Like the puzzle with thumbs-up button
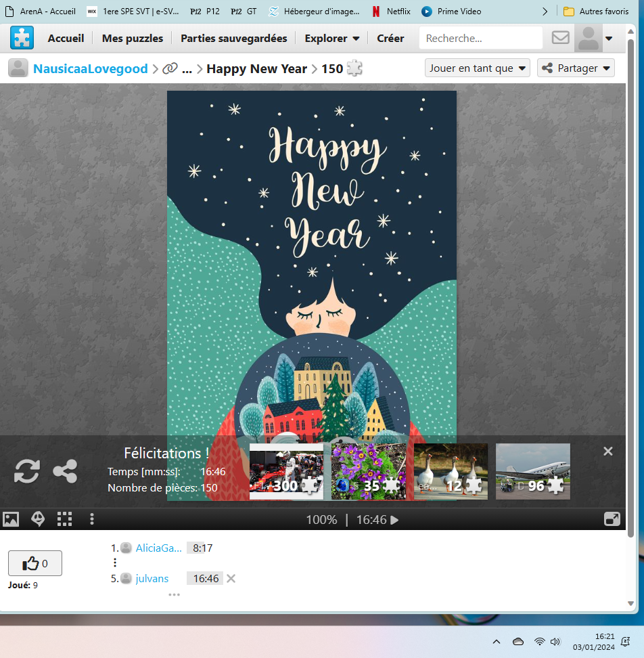This screenshot has width=644, height=658. (x=35, y=563)
